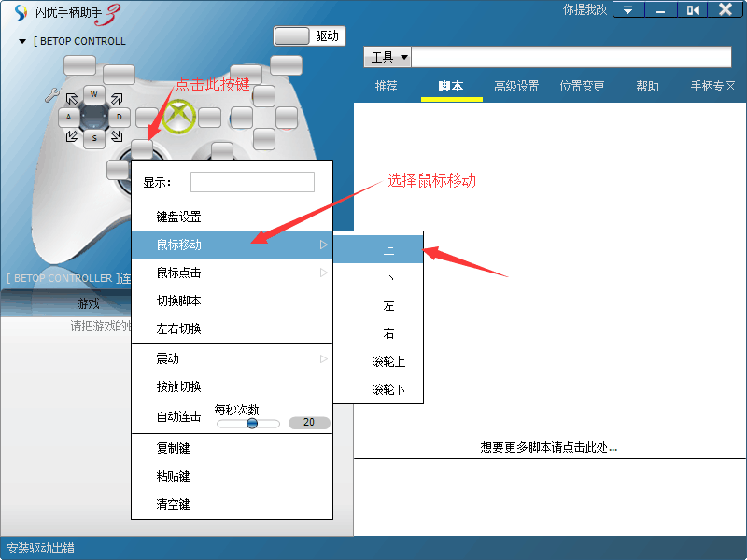Select 鼠标移动 menu entry
This screenshot has width=747, height=560.
[232, 245]
